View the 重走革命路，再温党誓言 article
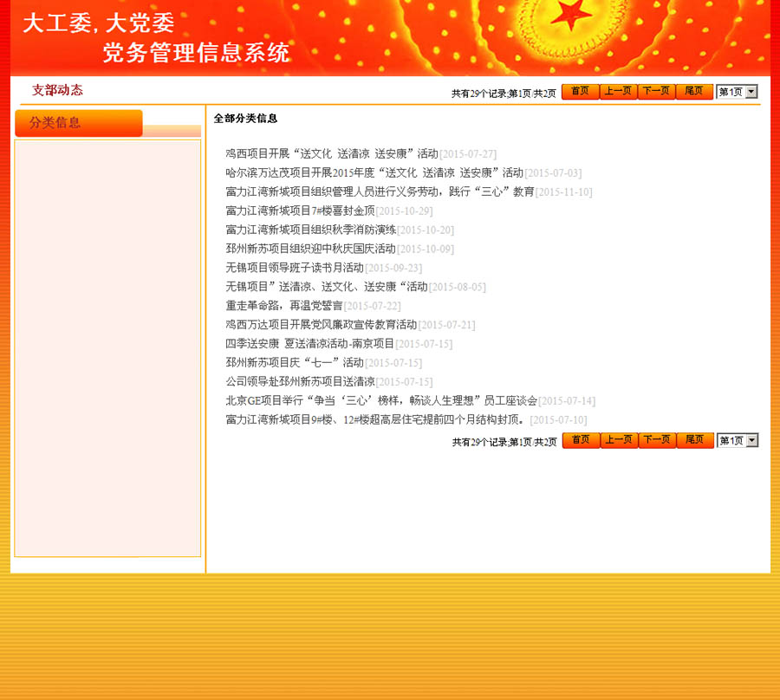 283,306
